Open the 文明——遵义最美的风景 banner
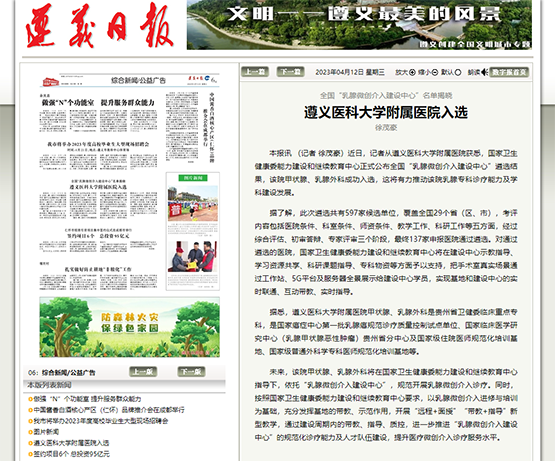Image resolution: width=555 pixels, height=461 pixels. [x=359, y=25]
